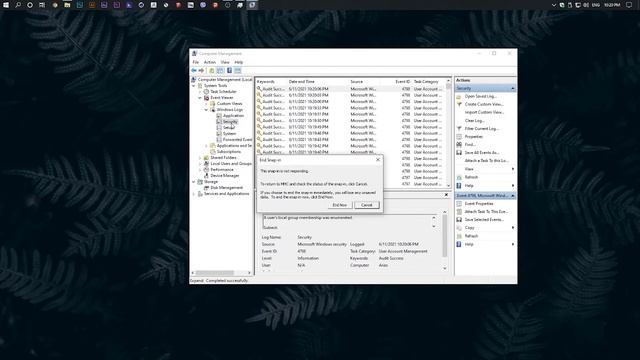
Task: Click the Create Custom View funnel icon
Action: 459,104
